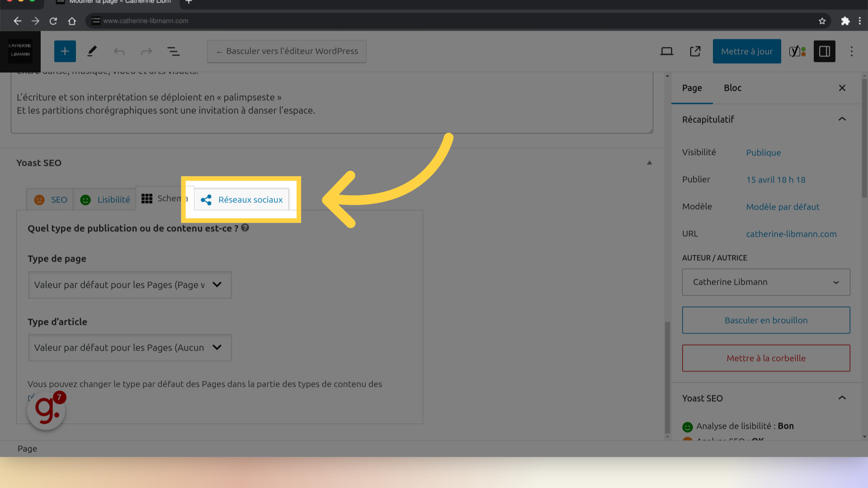Image resolution: width=868 pixels, height=488 pixels.
Task: Click the Publique visibility link
Action: pos(764,153)
